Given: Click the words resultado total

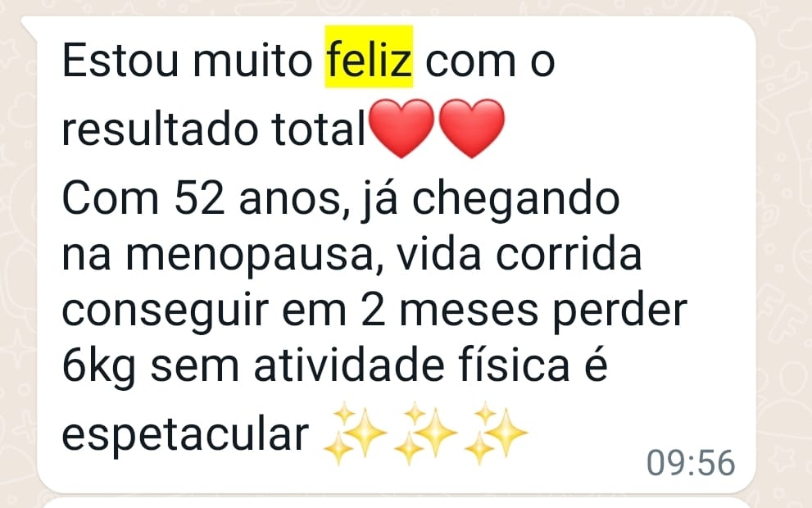Looking at the screenshot, I should coord(215,129).
